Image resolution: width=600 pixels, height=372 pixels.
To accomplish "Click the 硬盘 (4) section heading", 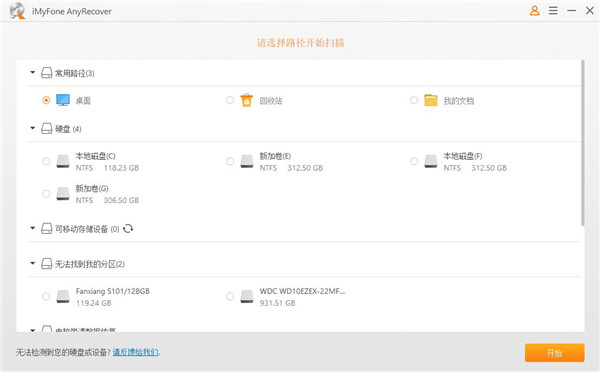I will point(68,129).
